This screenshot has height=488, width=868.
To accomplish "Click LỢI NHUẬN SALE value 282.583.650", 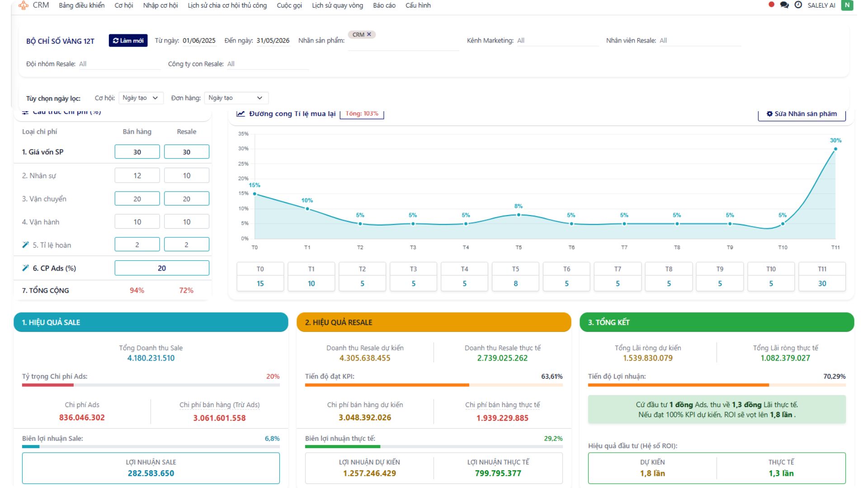I will click(x=151, y=474).
